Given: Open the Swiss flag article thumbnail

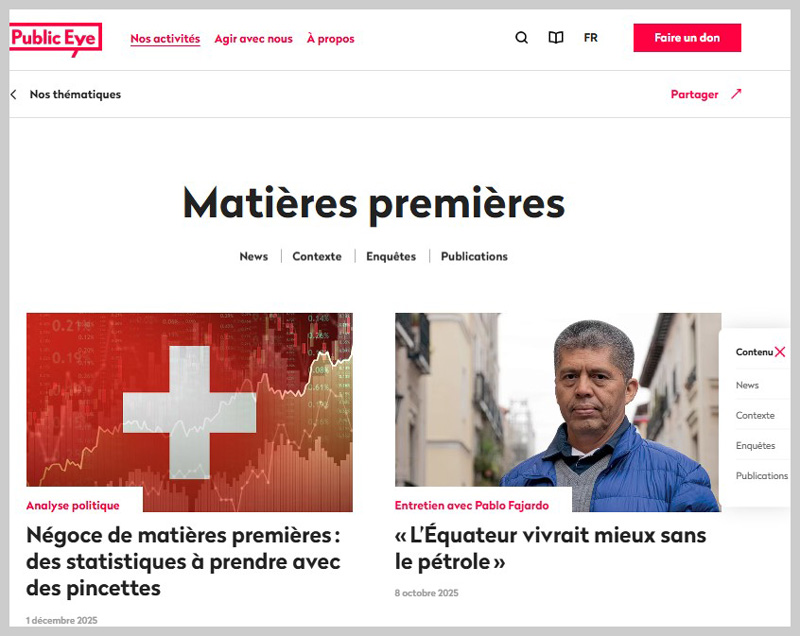Looking at the screenshot, I should point(189,412).
